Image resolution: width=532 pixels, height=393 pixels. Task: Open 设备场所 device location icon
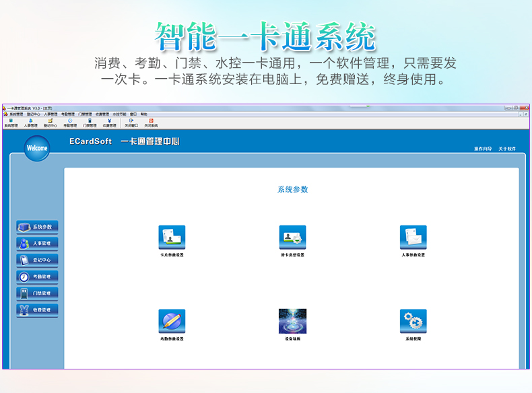click(292, 321)
